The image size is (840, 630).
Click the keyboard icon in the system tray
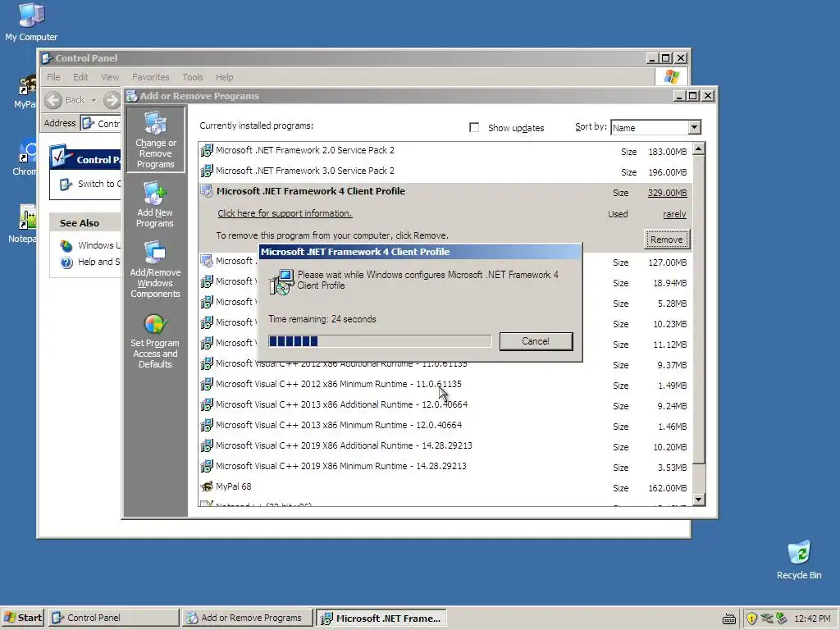[729, 619]
